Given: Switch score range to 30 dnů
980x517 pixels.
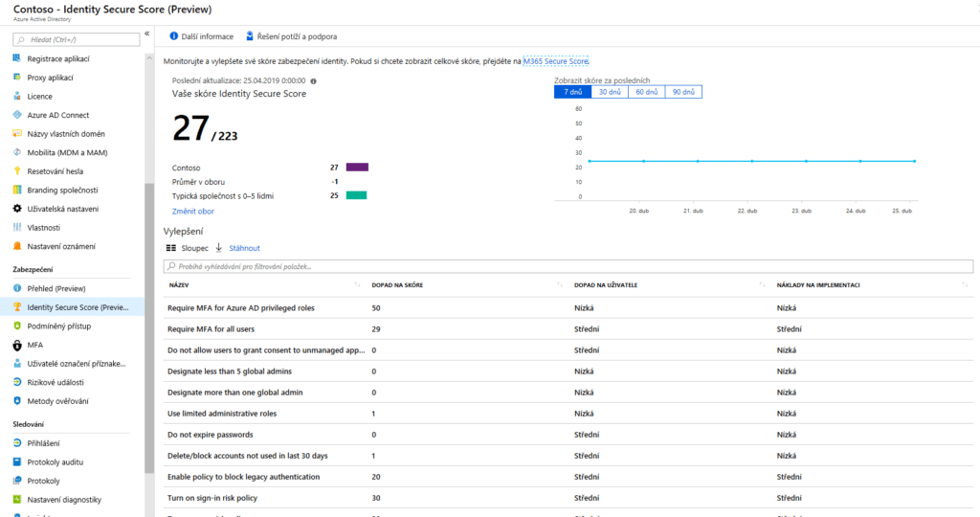Looking at the screenshot, I should coord(610,92).
